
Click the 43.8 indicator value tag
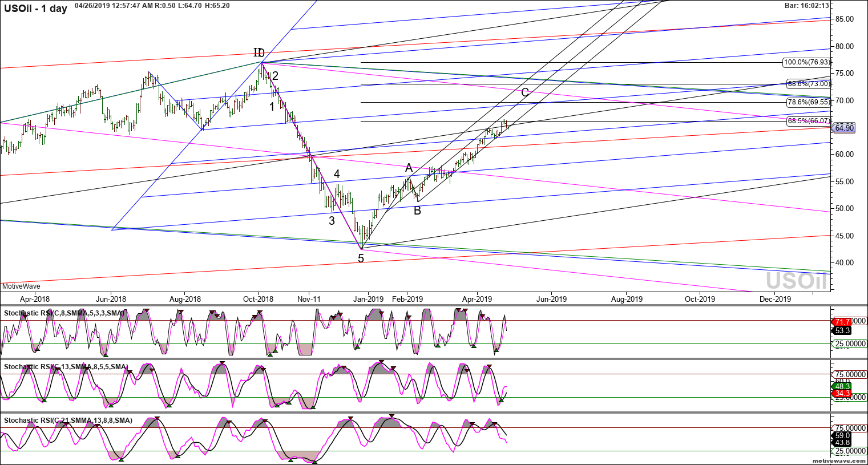pos(842,443)
